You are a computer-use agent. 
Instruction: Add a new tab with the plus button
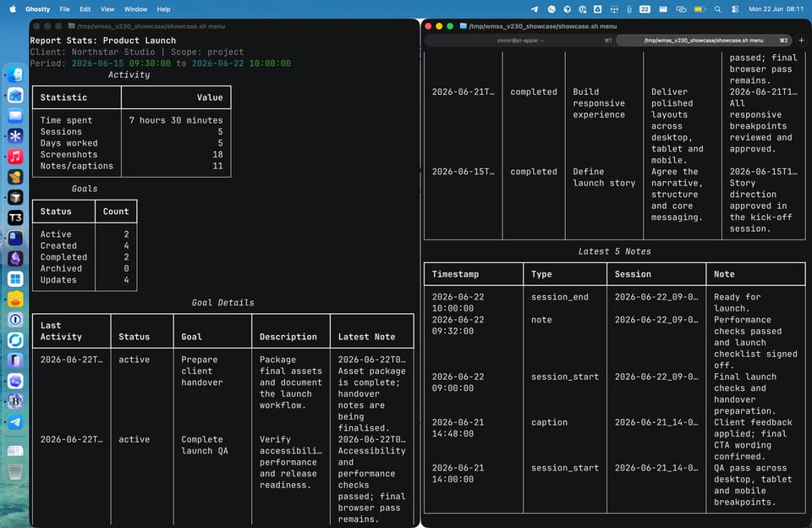click(x=801, y=40)
